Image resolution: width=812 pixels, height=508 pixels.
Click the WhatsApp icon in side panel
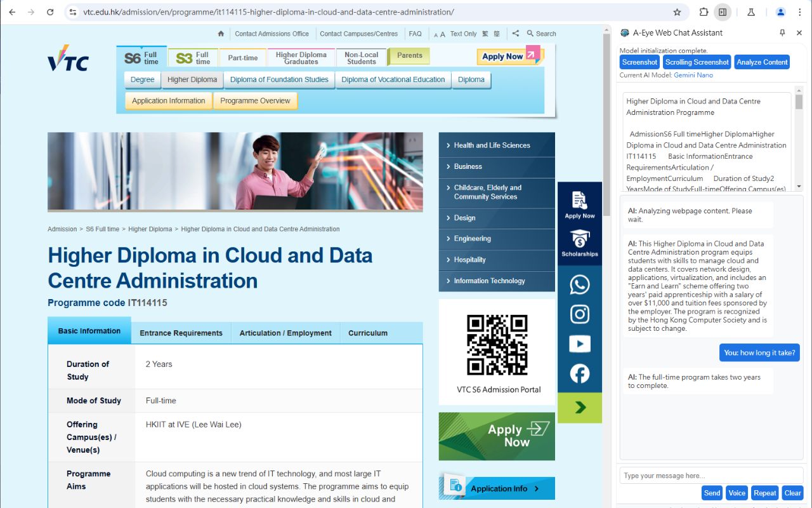[x=579, y=284]
